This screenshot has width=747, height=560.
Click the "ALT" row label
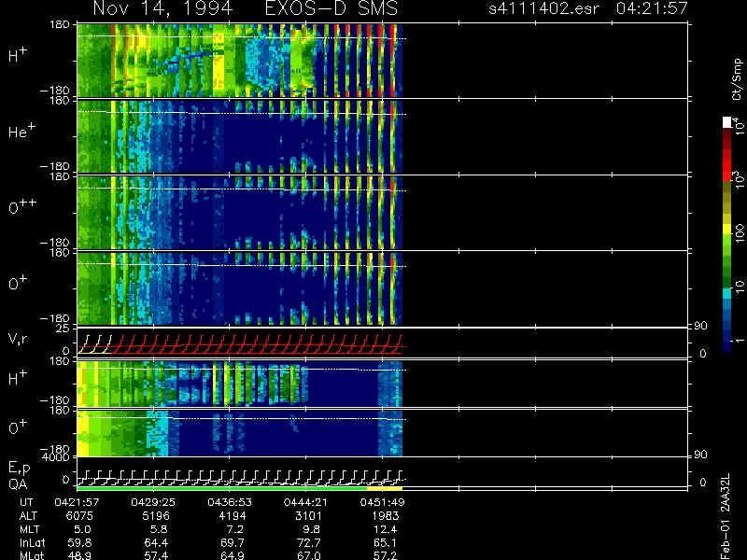pyautogui.click(x=28, y=516)
